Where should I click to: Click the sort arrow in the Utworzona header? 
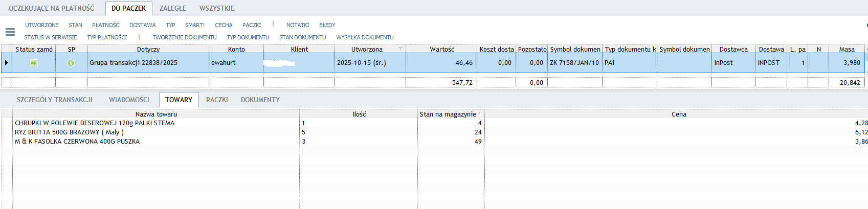click(401, 49)
